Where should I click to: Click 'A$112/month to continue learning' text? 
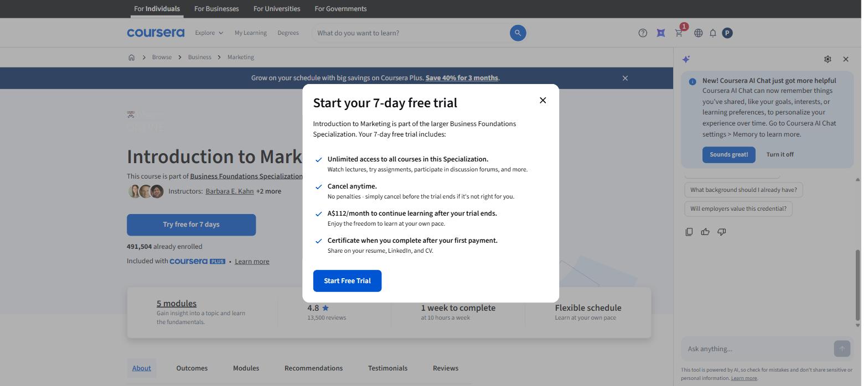[x=412, y=213]
